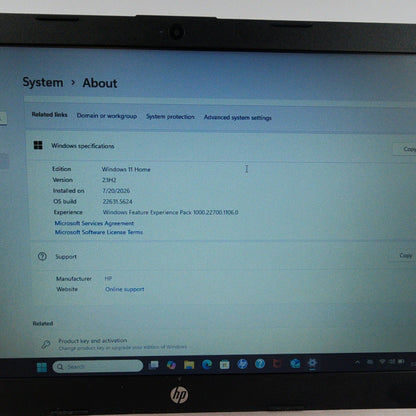Click the Settings gear in the taskbar
The image size is (416, 416).
tap(312, 363)
